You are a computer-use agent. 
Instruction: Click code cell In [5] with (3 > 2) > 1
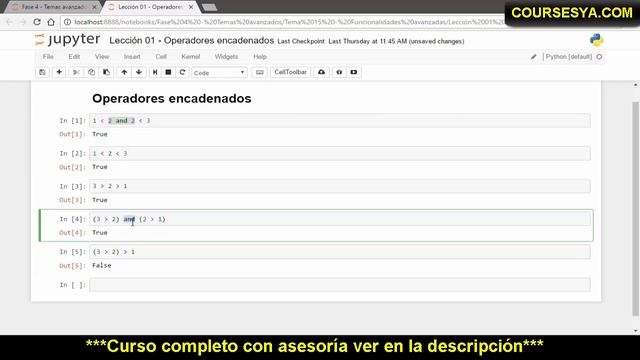coord(340,252)
